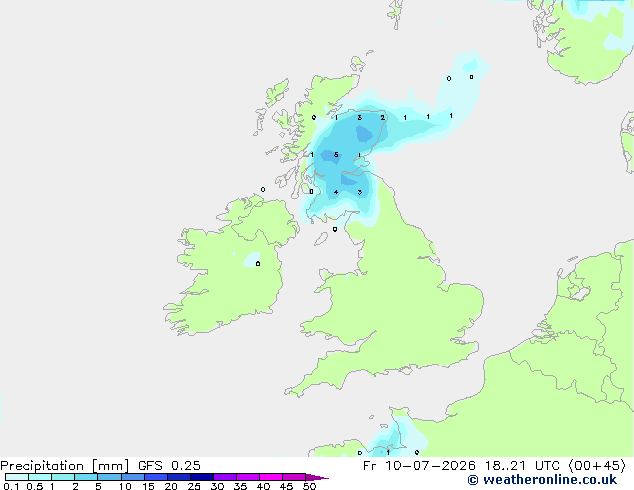Viewport: 634px width, 490px height.
Task: Click the '50' legend scale label
Action: pyautogui.click(x=309, y=486)
